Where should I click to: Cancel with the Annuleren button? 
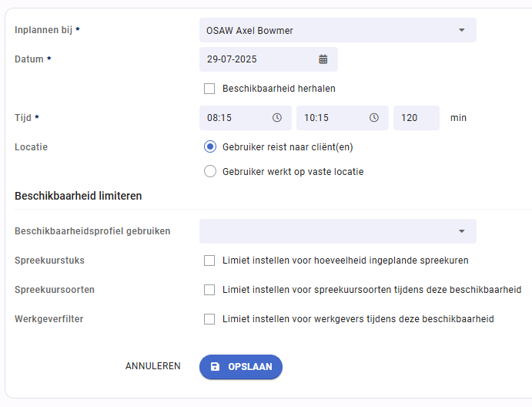pyautogui.click(x=153, y=366)
